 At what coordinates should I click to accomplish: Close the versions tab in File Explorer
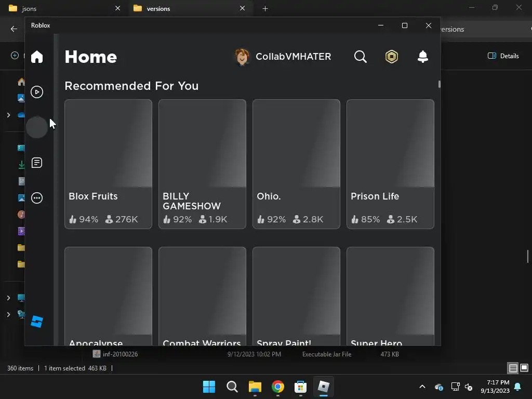point(242,8)
